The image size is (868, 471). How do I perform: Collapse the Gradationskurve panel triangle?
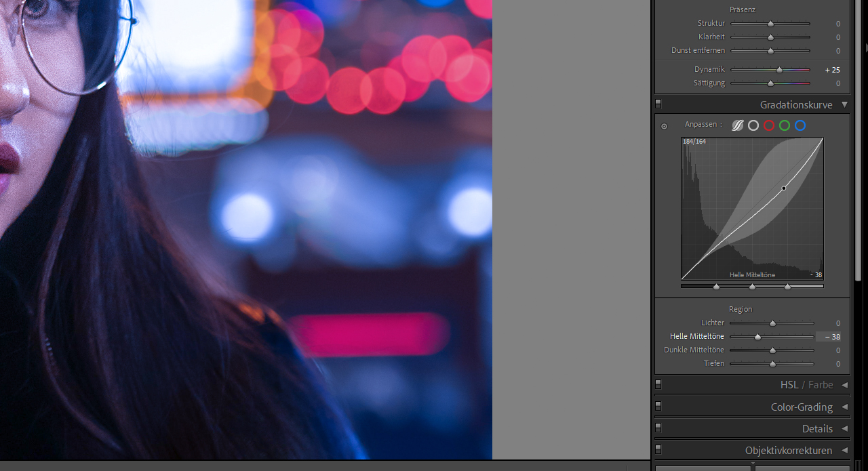coord(844,105)
